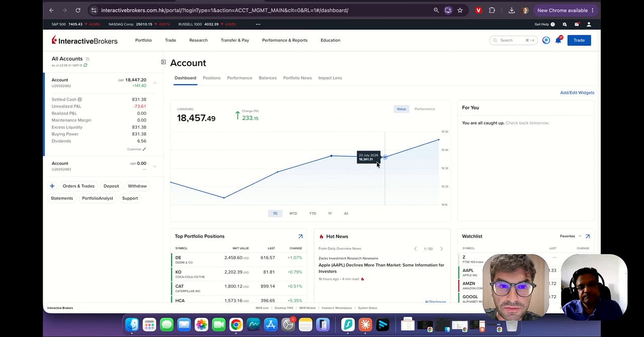Open the site info icon in the address bar
644x337 pixels.
pyautogui.click(x=94, y=10)
